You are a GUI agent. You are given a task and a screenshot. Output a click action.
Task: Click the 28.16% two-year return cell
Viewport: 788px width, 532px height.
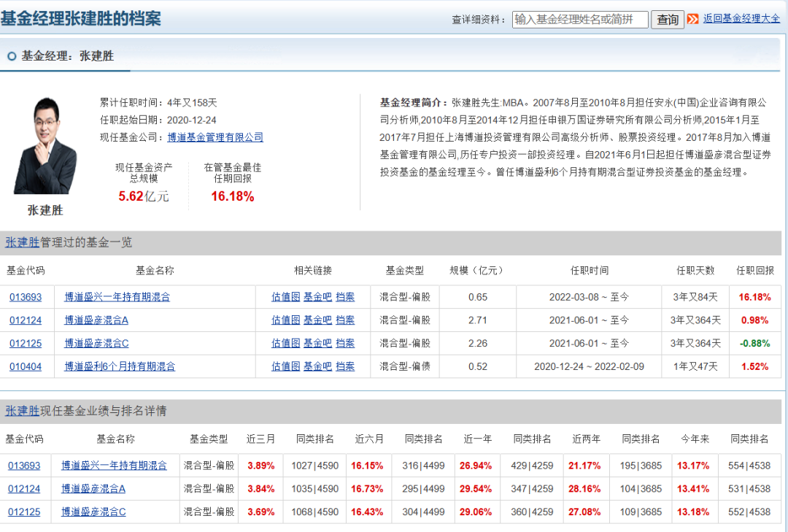coord(584,489)
